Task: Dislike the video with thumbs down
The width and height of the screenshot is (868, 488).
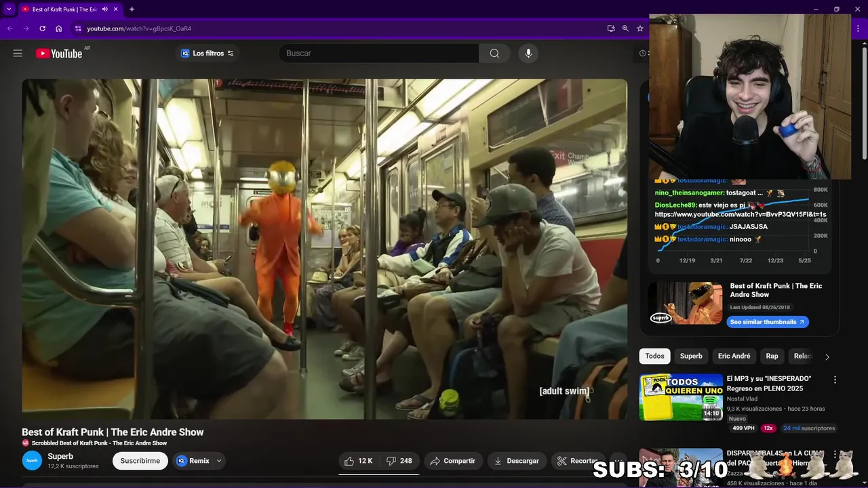Action: coord(399,461)
